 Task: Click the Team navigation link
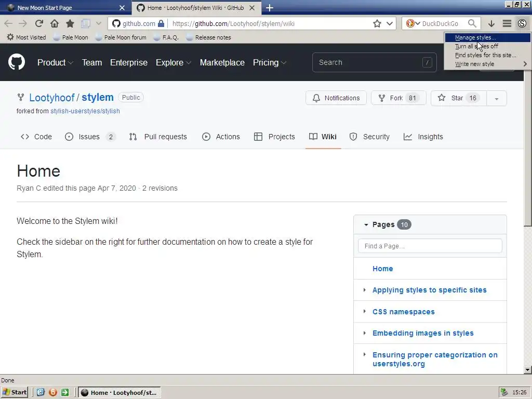[x=91, y=62]
